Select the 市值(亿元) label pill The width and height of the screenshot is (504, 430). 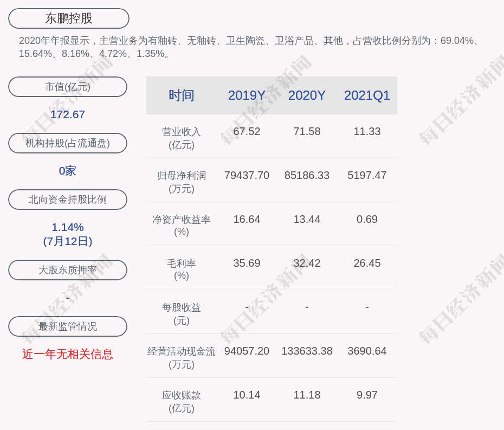point(68,87)
